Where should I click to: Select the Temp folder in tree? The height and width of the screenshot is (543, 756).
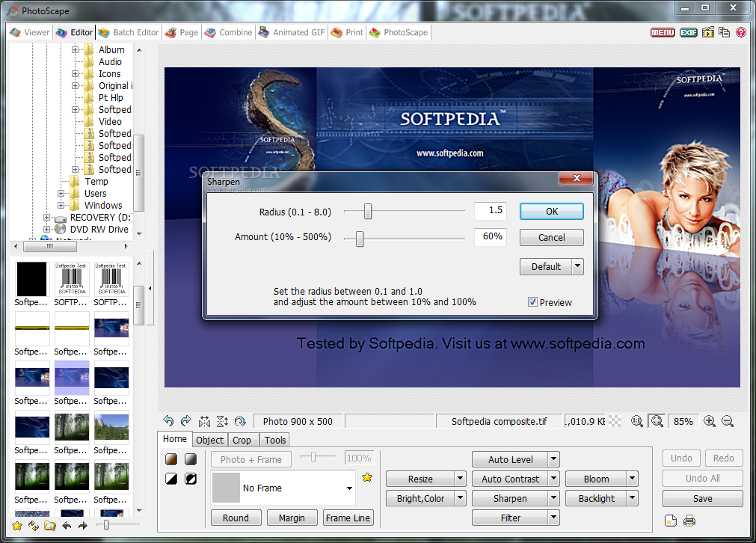point(96,181)
